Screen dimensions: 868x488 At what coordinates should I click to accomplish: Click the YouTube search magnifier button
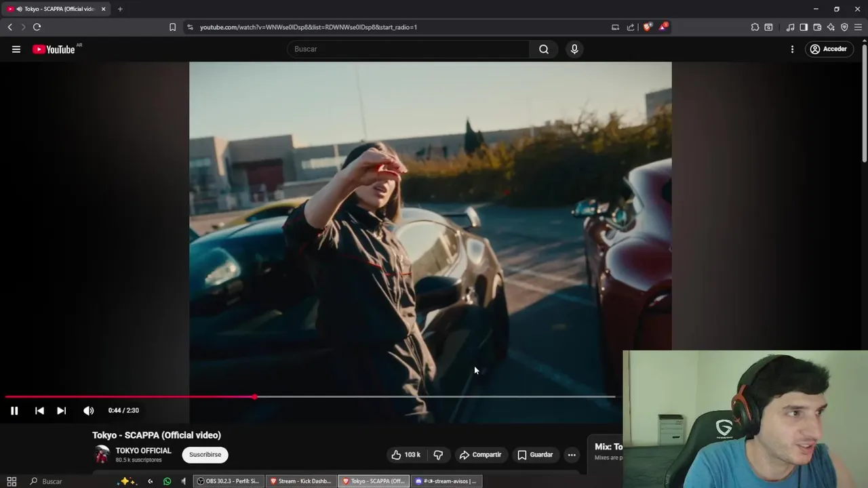(544, 49)
